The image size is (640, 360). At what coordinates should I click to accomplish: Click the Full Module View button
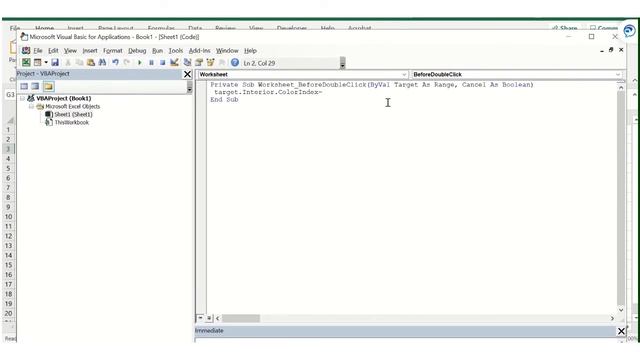tap(209, 318)
